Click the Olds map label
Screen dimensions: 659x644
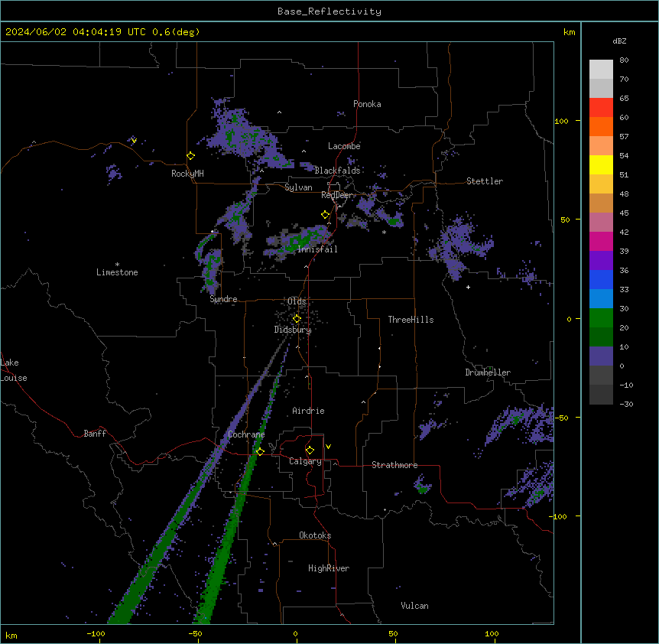coord(297,301)
